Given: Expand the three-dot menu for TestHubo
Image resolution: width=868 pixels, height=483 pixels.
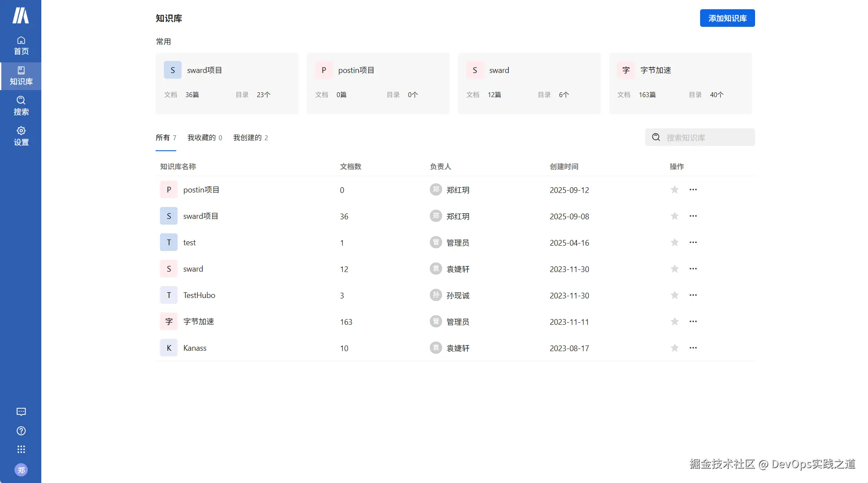Looking at the screenshot, I should pos(693,295).
